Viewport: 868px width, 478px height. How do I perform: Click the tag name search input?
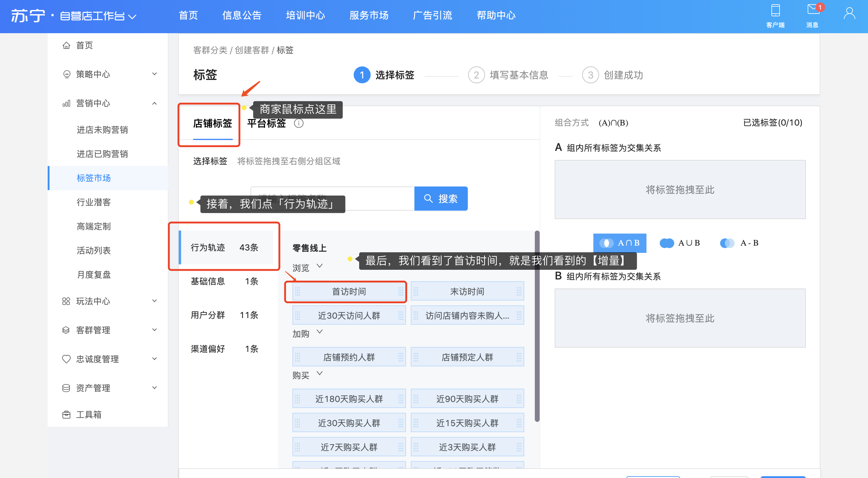[332, 198]
